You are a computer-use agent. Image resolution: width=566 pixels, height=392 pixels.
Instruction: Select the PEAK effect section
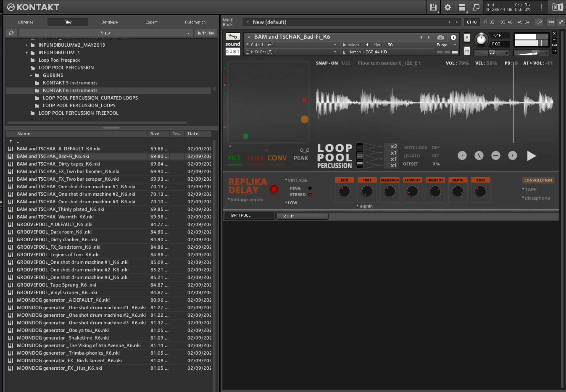tap(300, 158)
